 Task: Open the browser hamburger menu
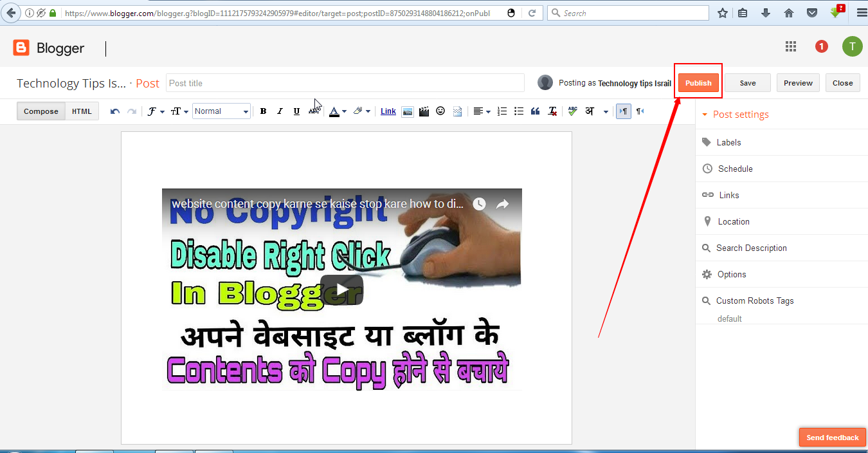tap(862, 13)
